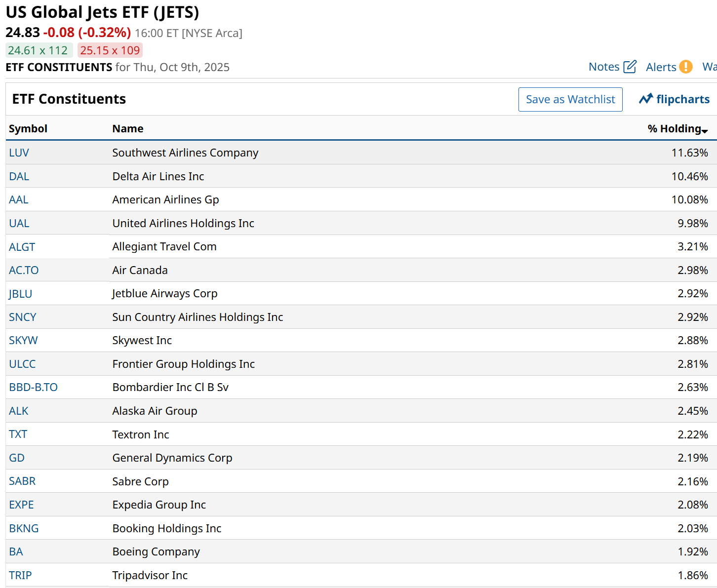Click the 1.86% holding value

692,575
